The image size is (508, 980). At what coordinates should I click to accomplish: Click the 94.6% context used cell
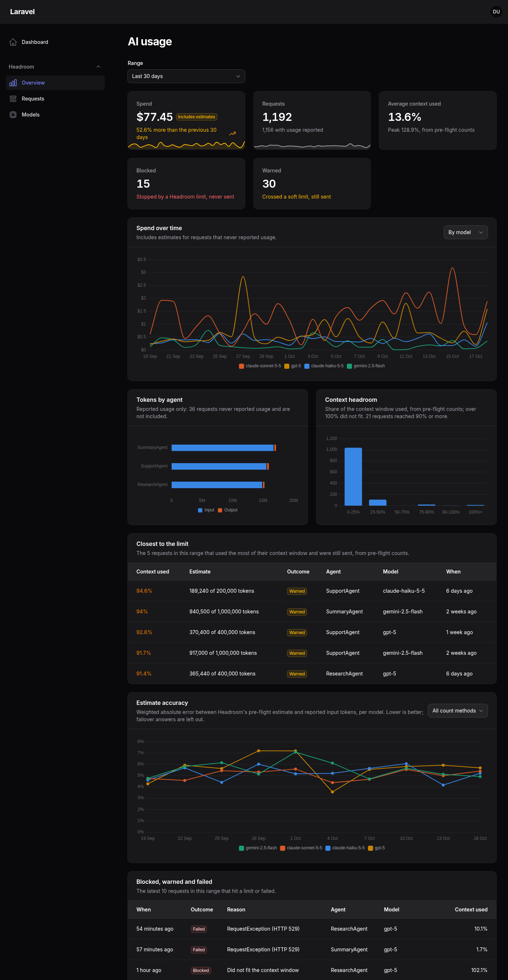[x=144, y=591]
